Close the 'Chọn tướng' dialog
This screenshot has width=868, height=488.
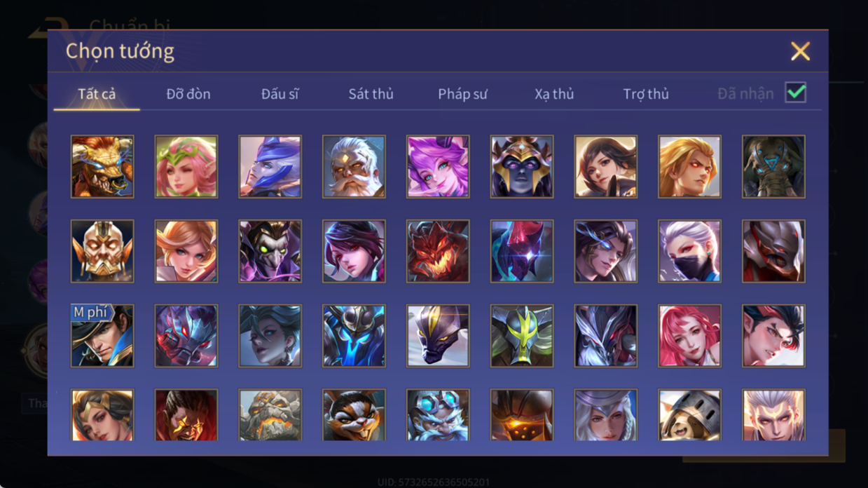800,51
